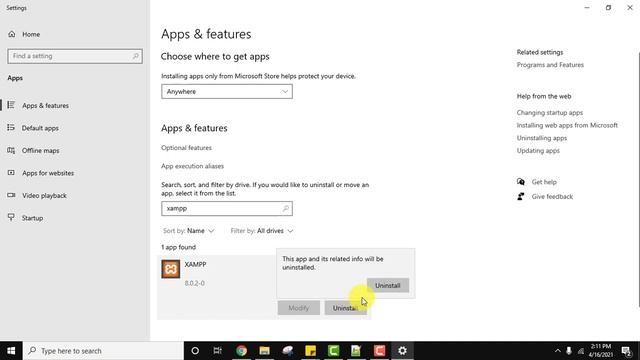Click the Video playback sidebar icon

coord(11,195)
